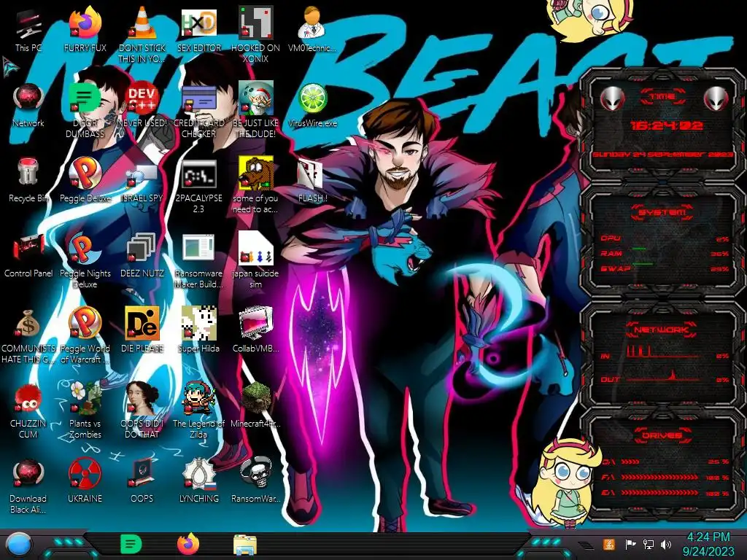Click the TIME widget clock display
The image size is (747, 560).
[x=666, y=125]
